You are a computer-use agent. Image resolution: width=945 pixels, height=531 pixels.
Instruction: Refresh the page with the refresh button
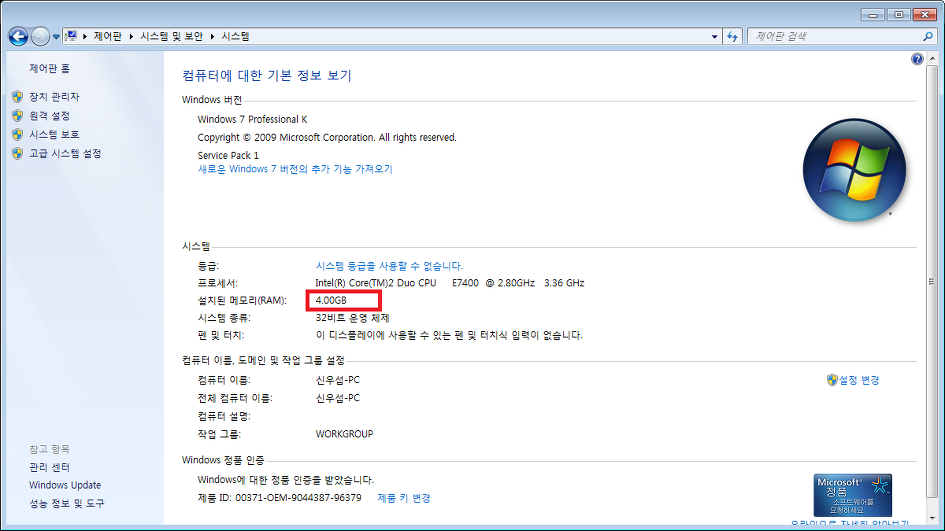[x=732, y=36]
